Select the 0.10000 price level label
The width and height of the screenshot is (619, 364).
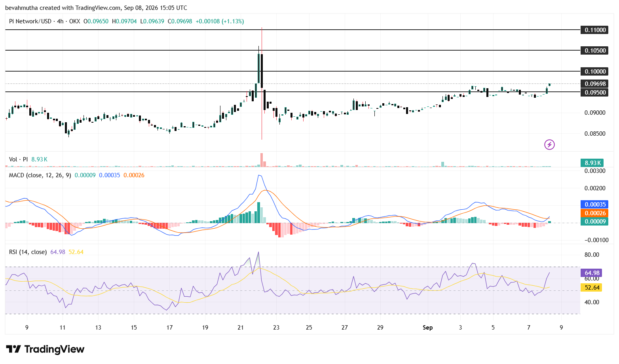(x=595, y=71)
